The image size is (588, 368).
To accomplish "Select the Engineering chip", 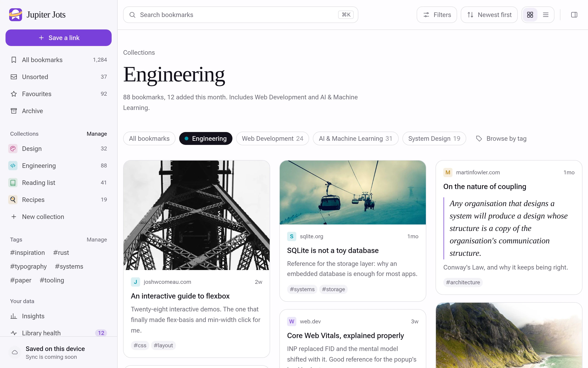I will [206, 138].
